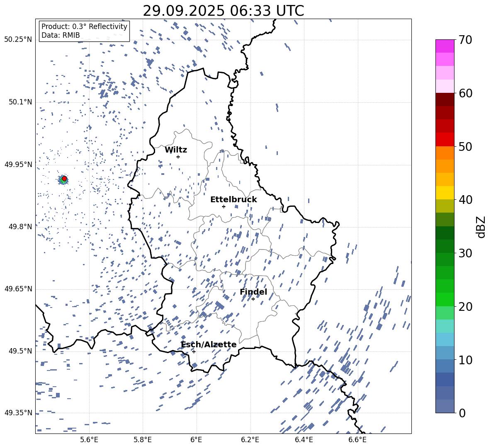Click the 70 value on the colorbar

pyautogui.click(x=465, y=40)
